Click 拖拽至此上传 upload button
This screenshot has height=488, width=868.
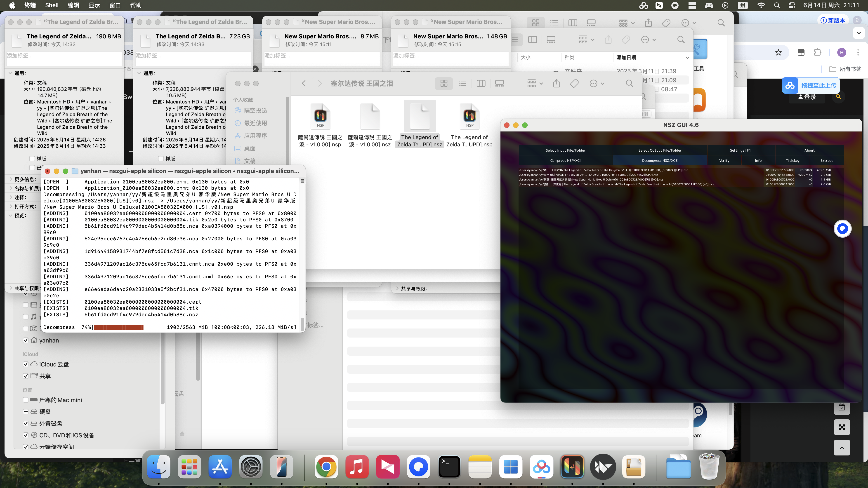tap(810, 86)
